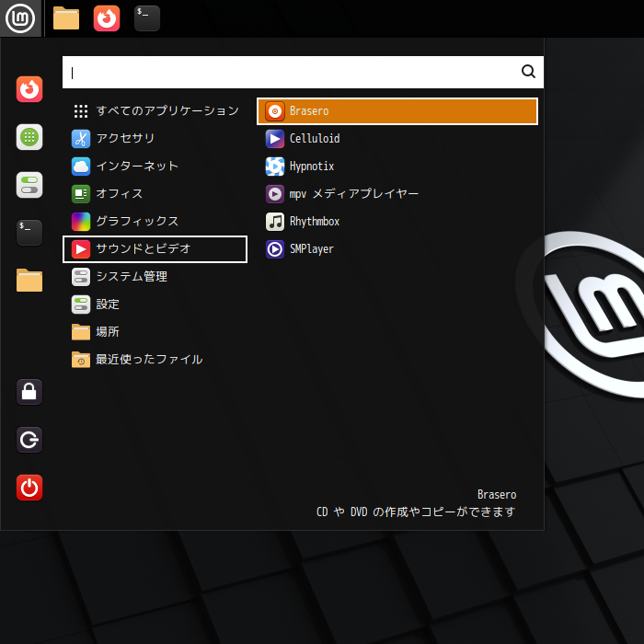This screenshot has height=644, width=644.
Task: Click the mpv purple icon
Action: point(275,194)
